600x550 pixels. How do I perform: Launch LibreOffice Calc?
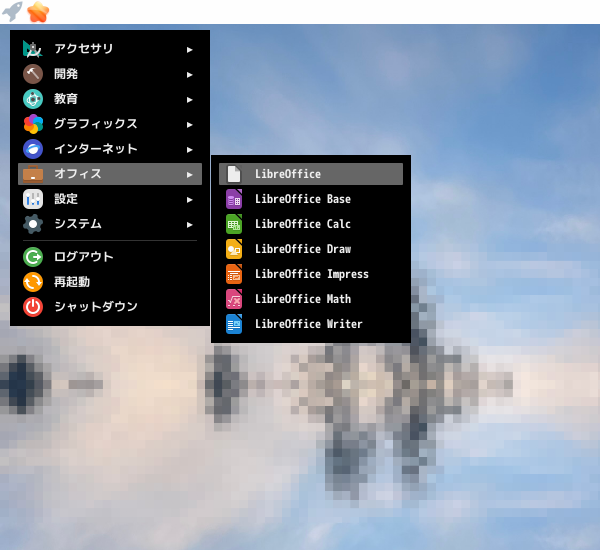311,224
